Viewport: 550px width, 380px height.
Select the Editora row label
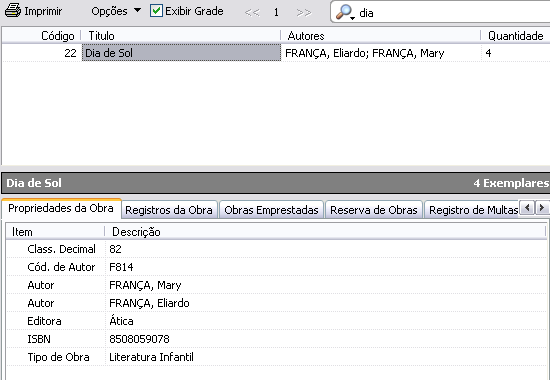44,321
